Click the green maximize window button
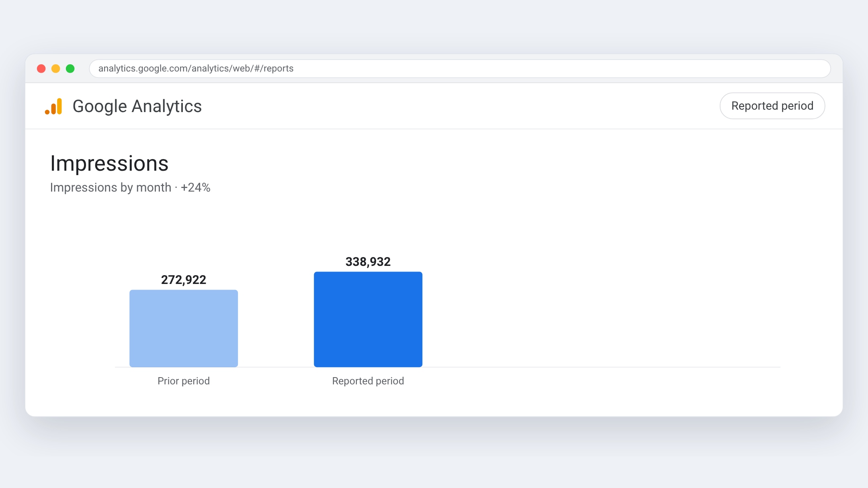 [x=70, y=69]
